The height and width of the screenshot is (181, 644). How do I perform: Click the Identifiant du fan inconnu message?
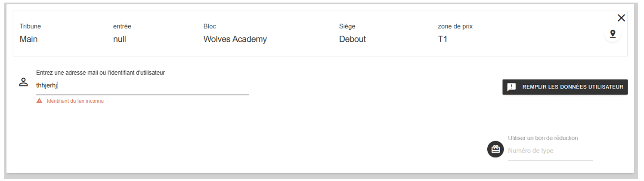75,101
